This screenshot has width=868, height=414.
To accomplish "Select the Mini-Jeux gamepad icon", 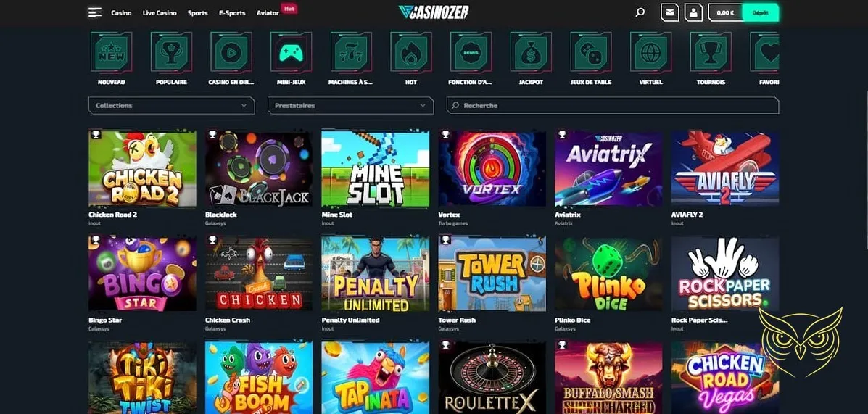I will 292,53.
